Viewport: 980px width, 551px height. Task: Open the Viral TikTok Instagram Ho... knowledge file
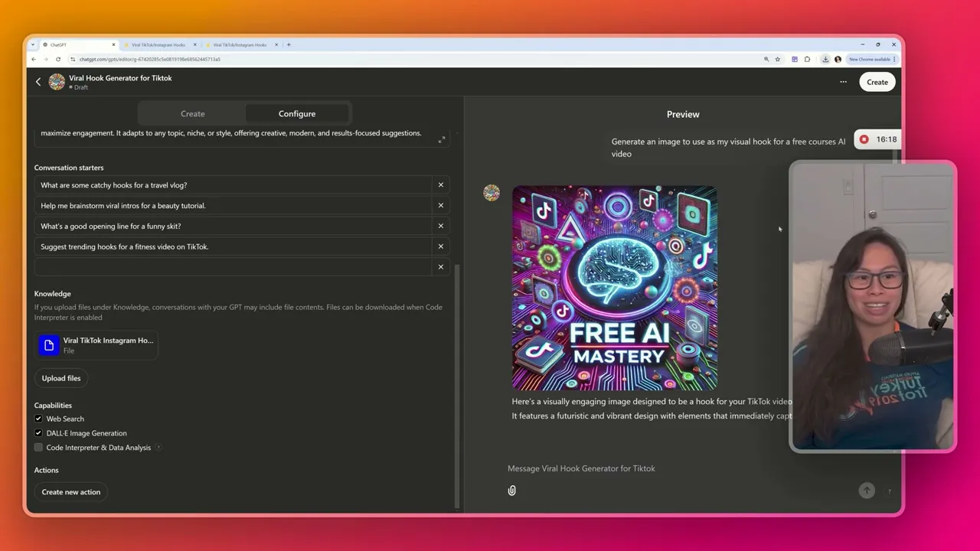coord(96,345)
